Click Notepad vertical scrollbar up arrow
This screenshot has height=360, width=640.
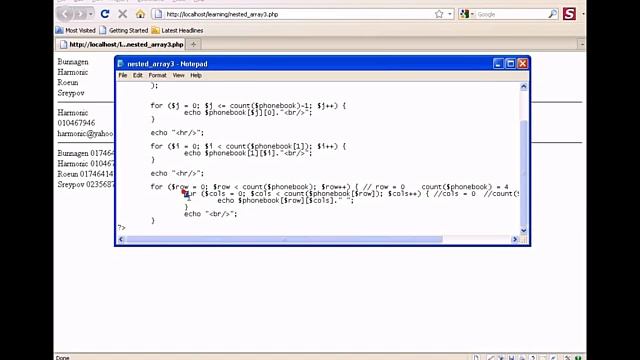pyautogui.click(x=524, y=87)
